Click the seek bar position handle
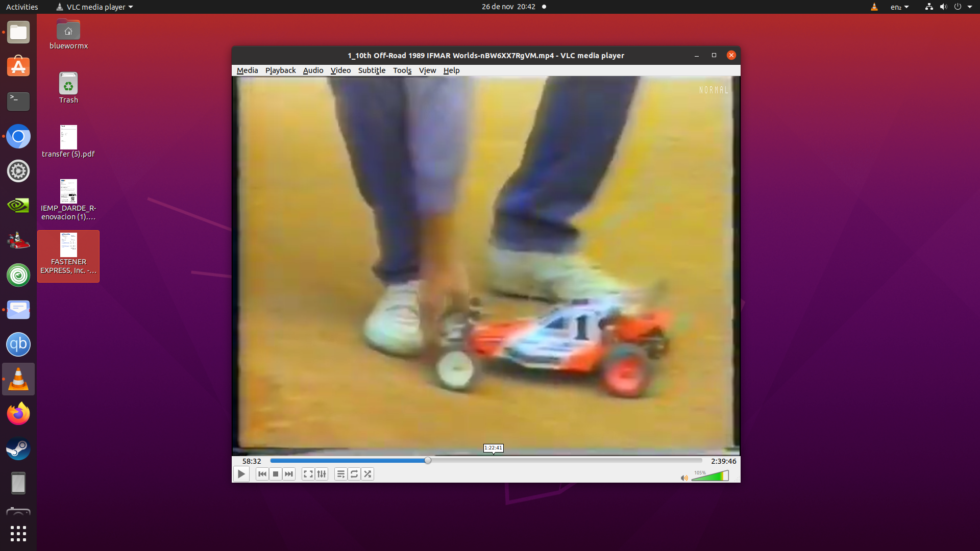 [428, 460]
